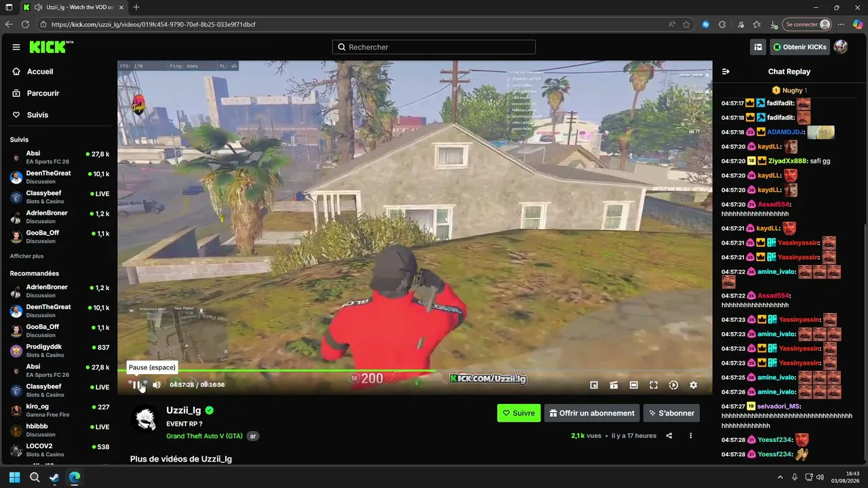Viewport: 868px width, 488px height.
Task: Open mini player (picture-in-picture) icon
Action: click(x=594, y=385)
